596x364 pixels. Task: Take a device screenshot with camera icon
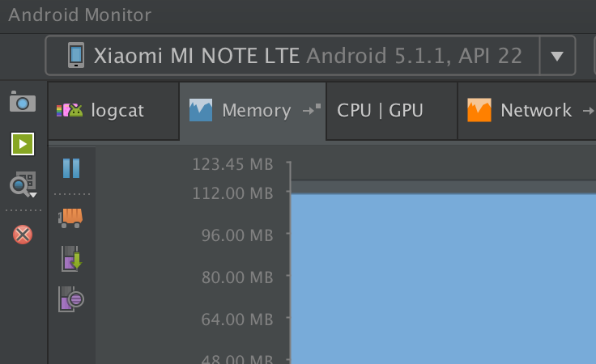click(23, 101)
